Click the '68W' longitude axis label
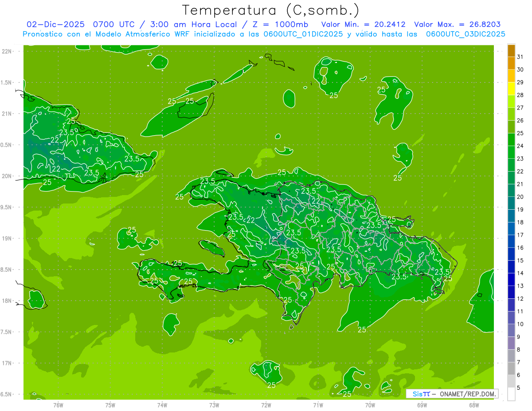Screen dimensions: 532x411 pos(474,405)
